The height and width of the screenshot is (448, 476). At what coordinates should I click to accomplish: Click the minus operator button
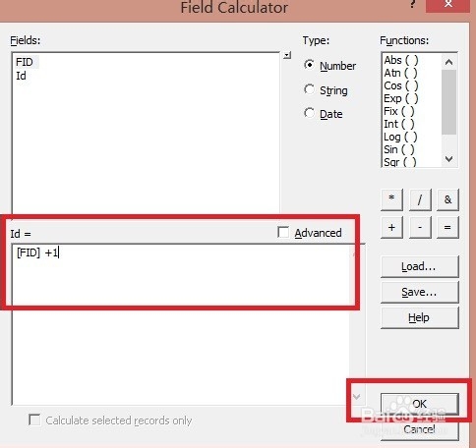coord(420,227)
